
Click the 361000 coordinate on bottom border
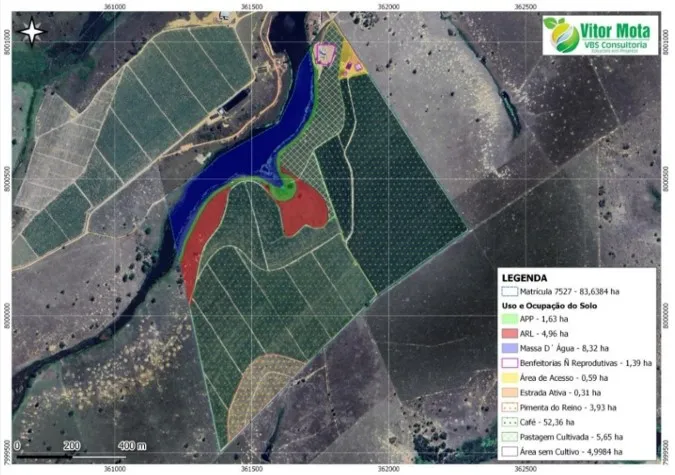coord(115,469)
